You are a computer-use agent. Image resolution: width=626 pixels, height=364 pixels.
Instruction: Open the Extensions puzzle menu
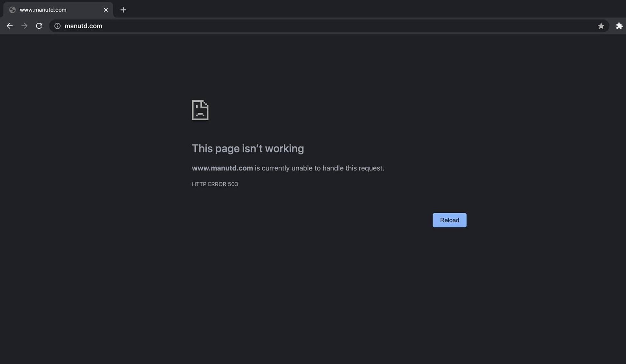click(619, 26)
